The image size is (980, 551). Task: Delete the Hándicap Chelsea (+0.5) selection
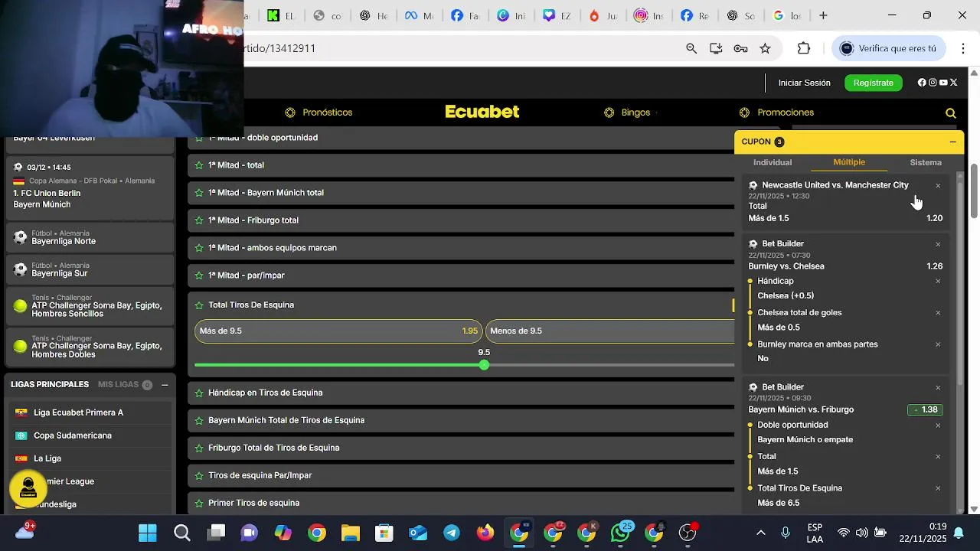coord(938,281)
